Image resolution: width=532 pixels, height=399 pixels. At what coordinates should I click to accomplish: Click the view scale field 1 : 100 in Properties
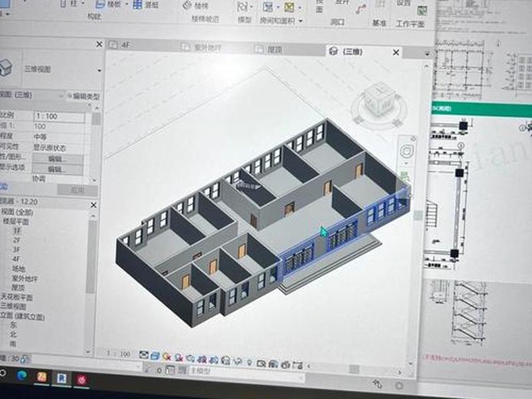tap(59, 116)
